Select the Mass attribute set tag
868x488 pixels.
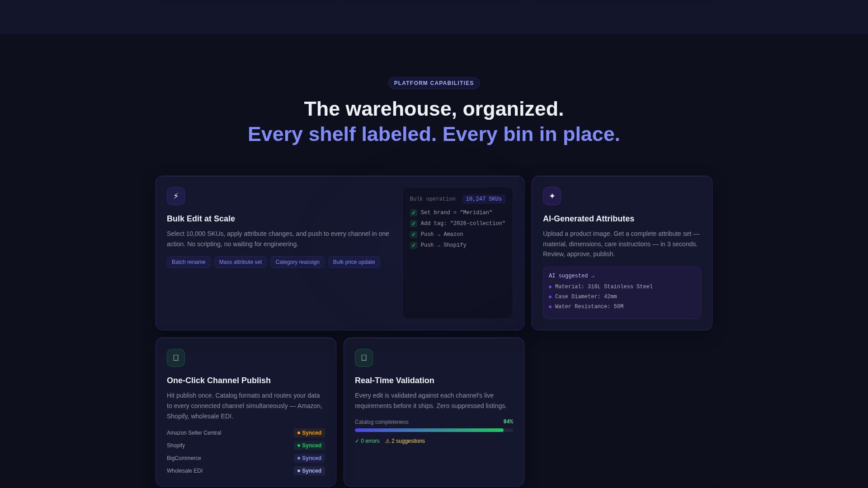[241, 262]
